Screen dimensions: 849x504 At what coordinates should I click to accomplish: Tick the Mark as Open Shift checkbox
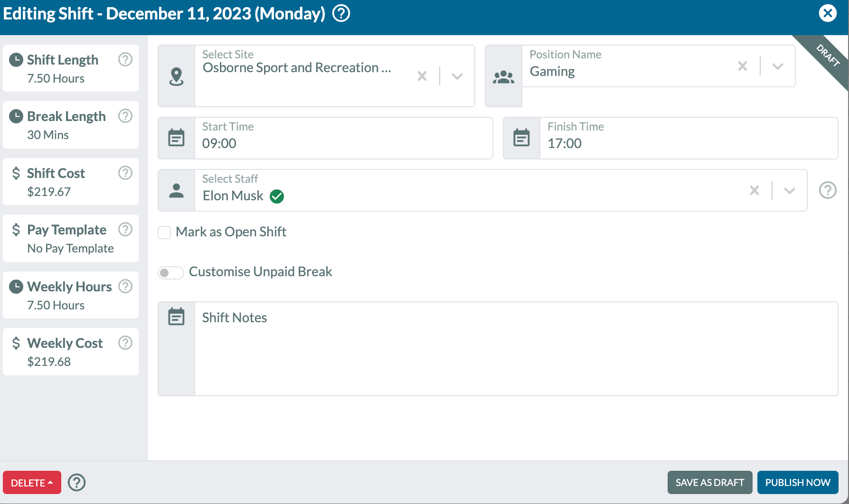(164, 233)
